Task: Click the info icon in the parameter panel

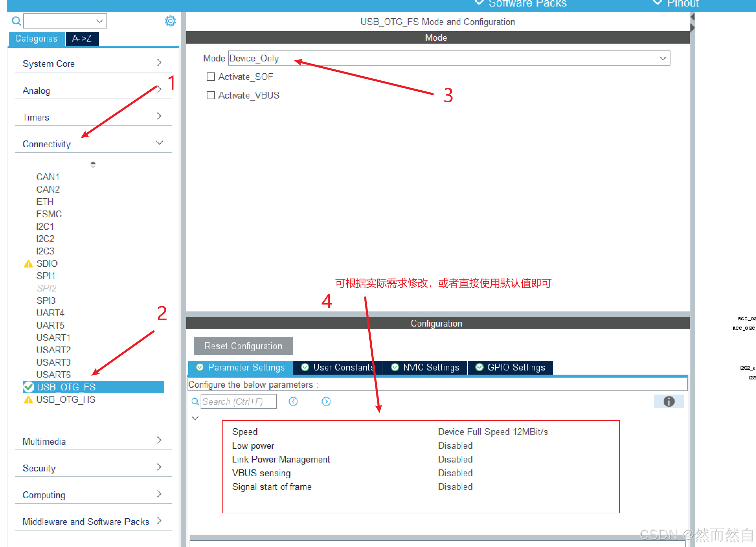Action: pyautogui.click(x=668, y=401)
